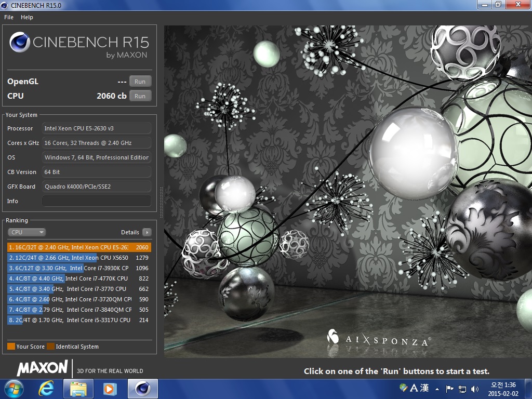Viewport: 532px width, 399px height.
Task: Click the OpenGL score dashes
Action: tap(122, 82)
